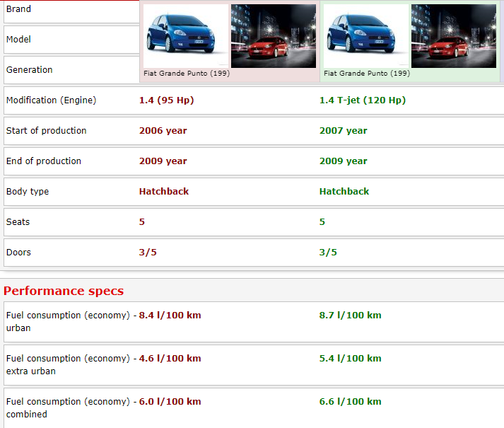Image resolution: width=504 pixels, height=428 pixels.
Task: Click the Start of production label
Action: tap(46, 131)
